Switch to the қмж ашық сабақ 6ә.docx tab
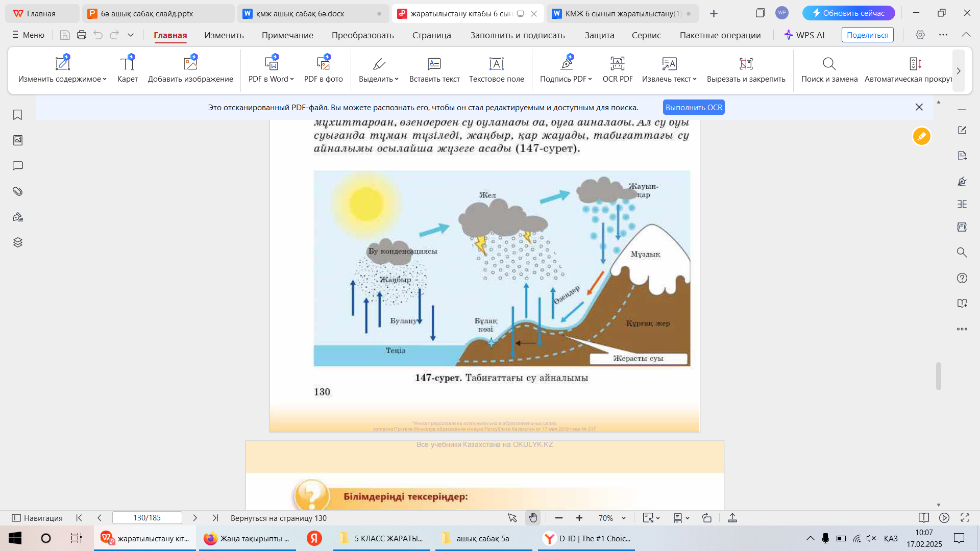The image size is (980, 551). (300, 14)
